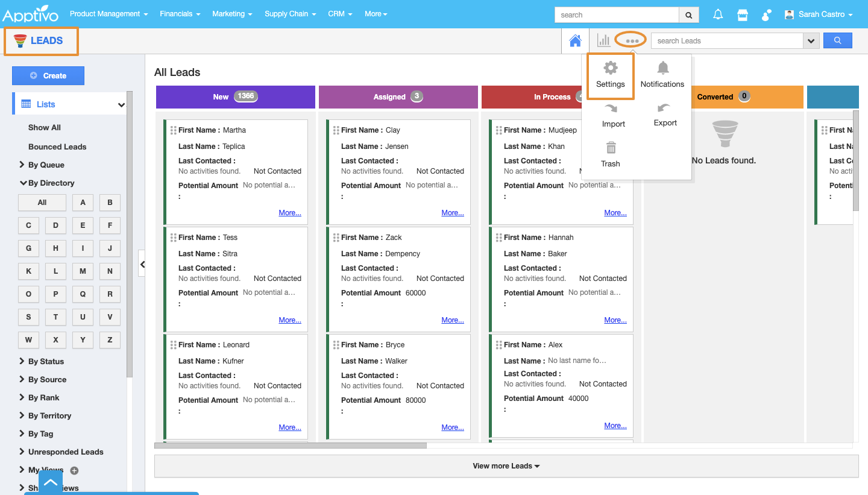This screenshot has height=495, width=868.
Task: Open the Trash bin option
Action: pyautogui.click(x=611, y=148)
